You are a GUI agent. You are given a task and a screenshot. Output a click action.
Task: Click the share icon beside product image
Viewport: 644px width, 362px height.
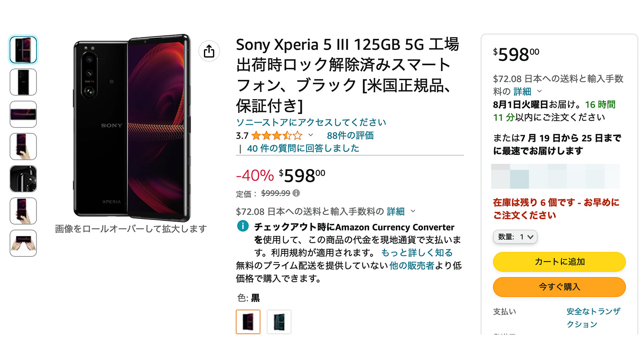209,51
